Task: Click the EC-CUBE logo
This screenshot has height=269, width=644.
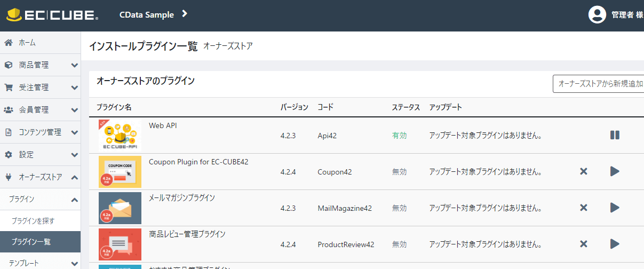Action: click(52, 15)
